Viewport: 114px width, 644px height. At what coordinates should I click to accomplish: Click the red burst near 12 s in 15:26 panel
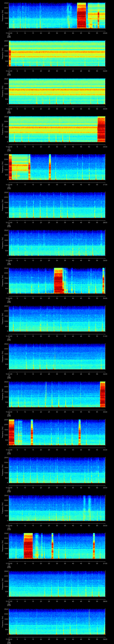coord(29,167)
